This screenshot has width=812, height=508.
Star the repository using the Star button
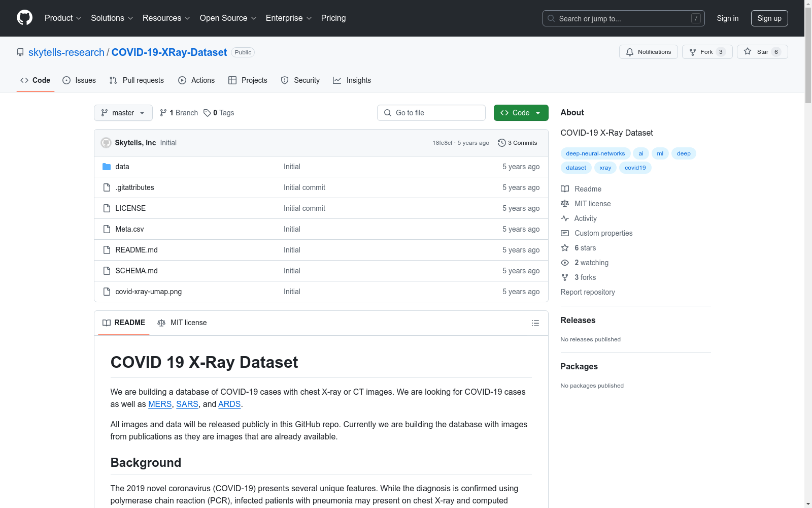point(762,52)
